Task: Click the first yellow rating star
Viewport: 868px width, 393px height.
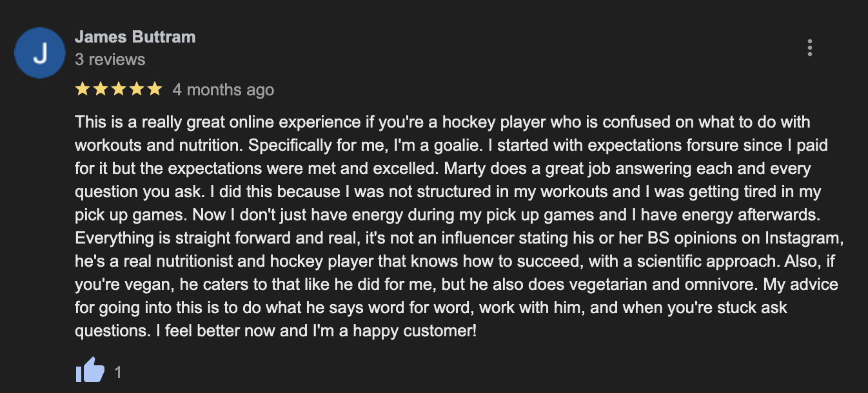Action: coord(83,89)
